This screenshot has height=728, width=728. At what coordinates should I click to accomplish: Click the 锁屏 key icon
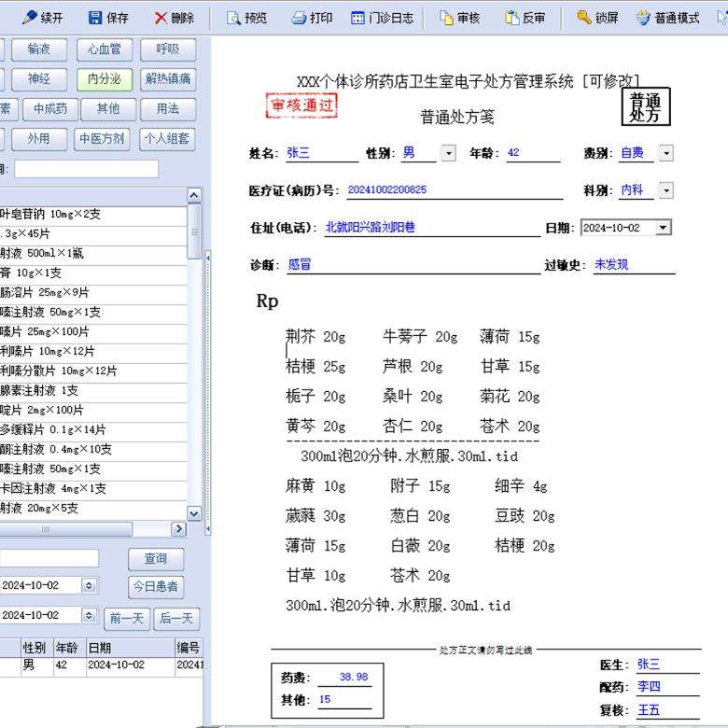tap(583, 18)
